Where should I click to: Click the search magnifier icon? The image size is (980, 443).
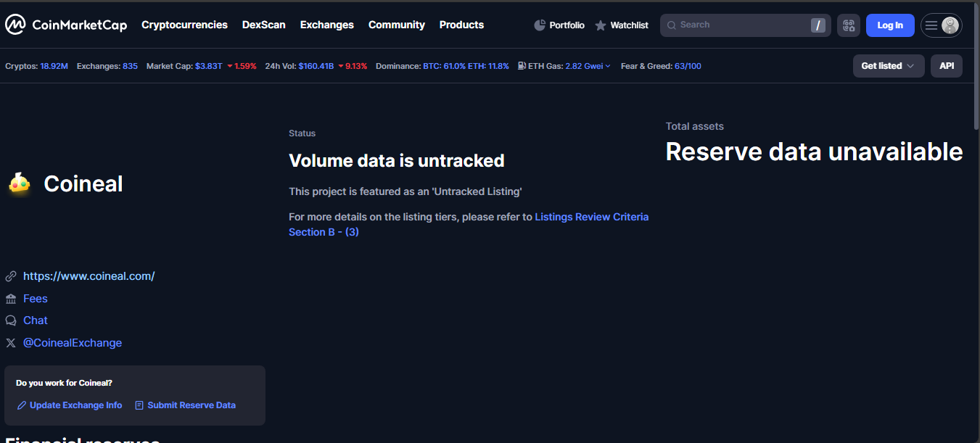point(671,25)
